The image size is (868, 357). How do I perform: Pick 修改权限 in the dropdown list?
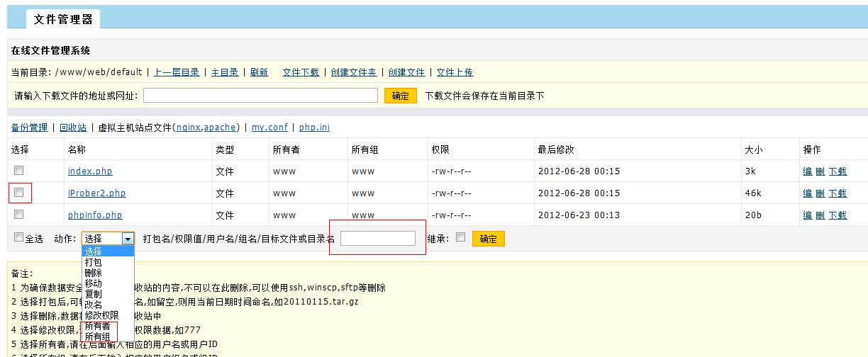(x=101, y=315)
